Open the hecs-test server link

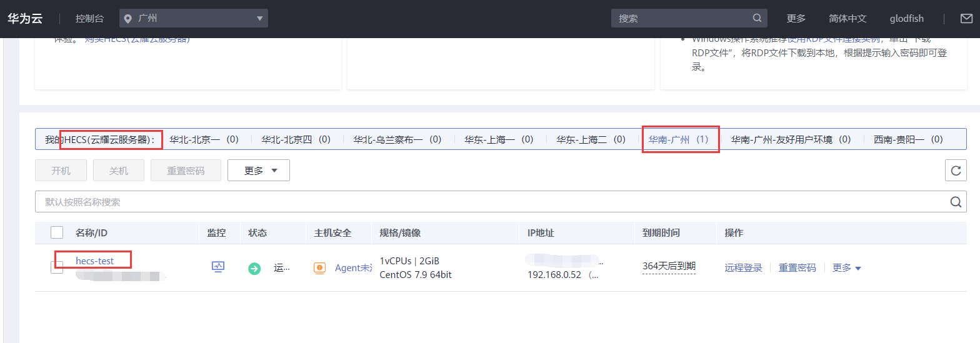pos(94,261)
